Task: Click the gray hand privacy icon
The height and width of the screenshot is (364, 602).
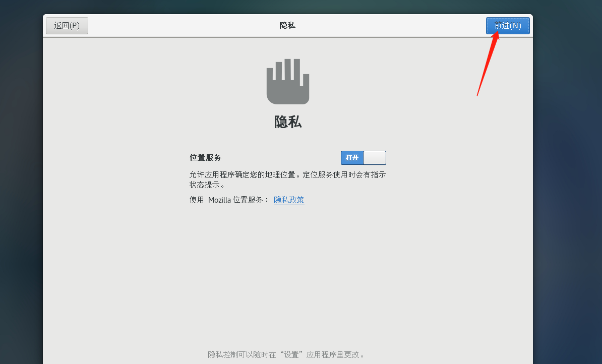Action: 288,81
